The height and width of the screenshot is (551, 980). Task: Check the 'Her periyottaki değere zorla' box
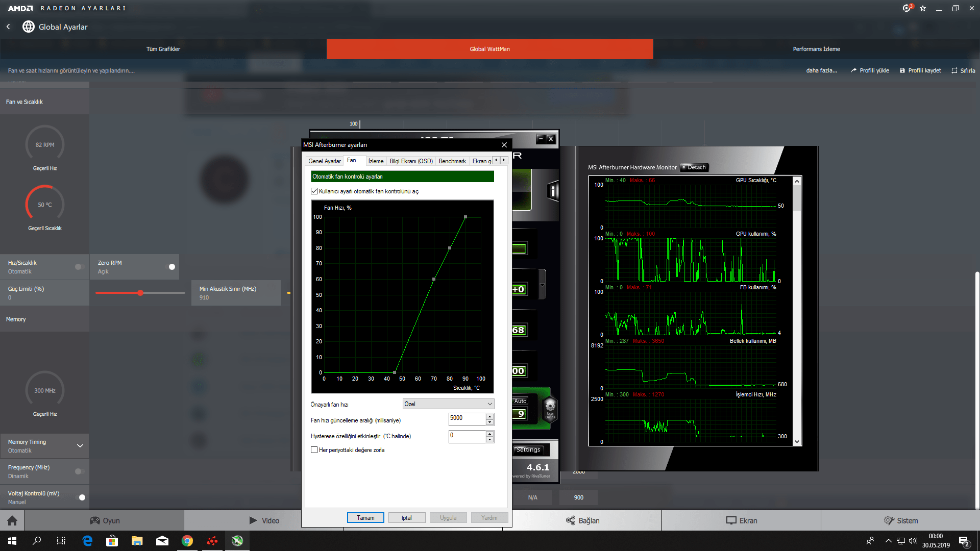[314, 450]
